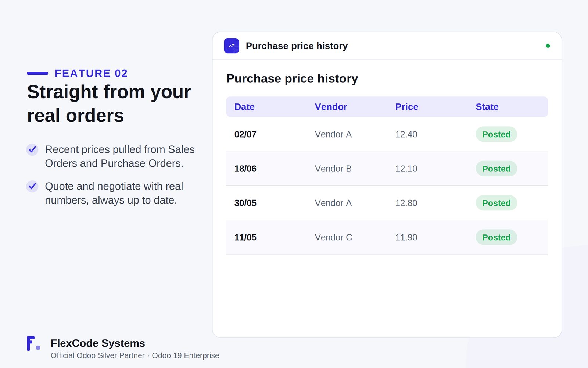Click the green status dot in card header
This screenshot has width=588, height=368.
[548, 46]
